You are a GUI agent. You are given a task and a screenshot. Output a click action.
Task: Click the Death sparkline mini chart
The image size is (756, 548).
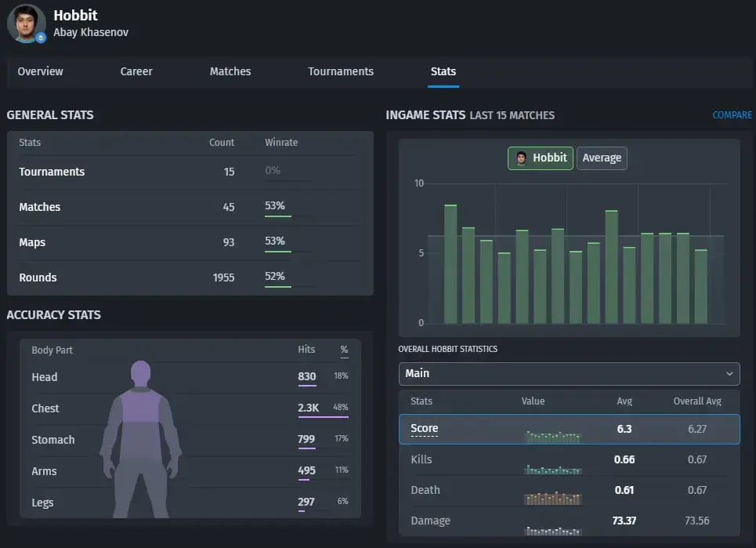(x=552, y=499)
